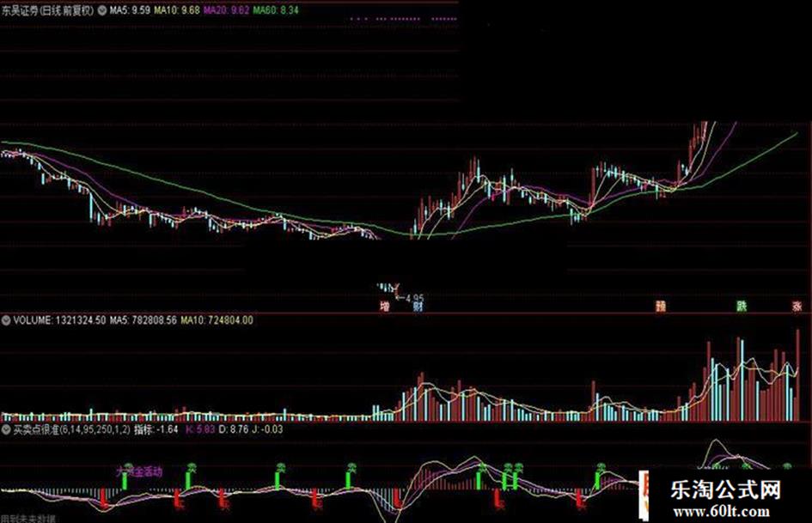Expand the main chart MA indicator dropdown arrow

click(101, 9)
